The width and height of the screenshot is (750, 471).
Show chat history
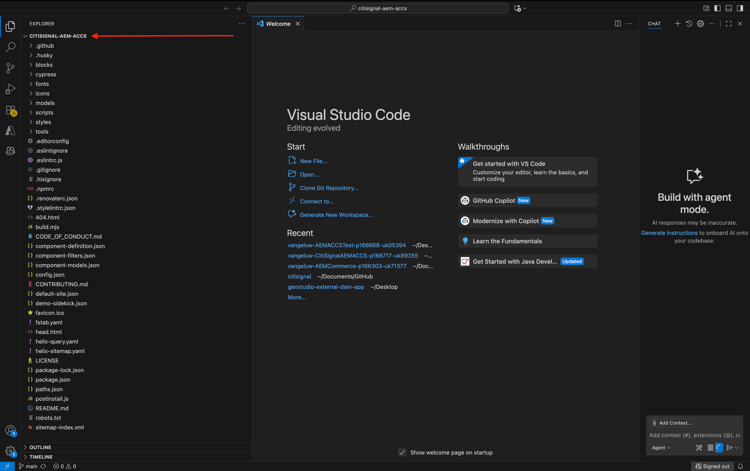[689, 23]
